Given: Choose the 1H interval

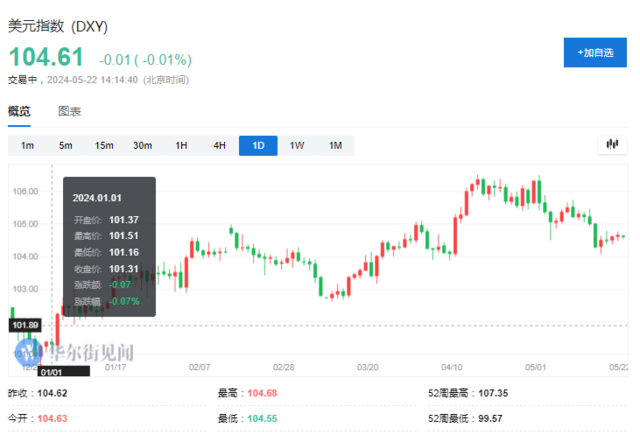Looking at the screenshot, I should pyautogui.click(x=181, y=146).
